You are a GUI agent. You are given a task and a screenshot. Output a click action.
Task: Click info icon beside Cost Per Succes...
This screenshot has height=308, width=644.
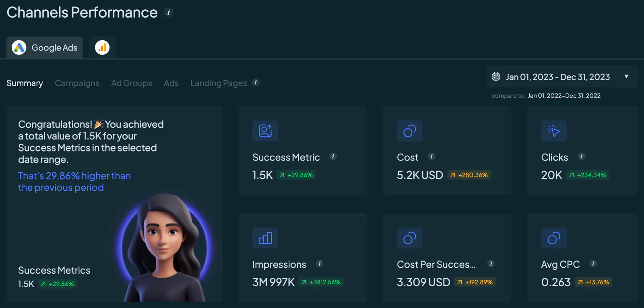coord(491,264)
